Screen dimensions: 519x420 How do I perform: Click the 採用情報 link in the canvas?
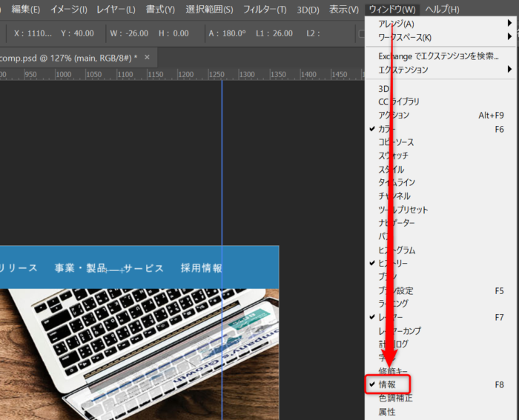point(201,268)
